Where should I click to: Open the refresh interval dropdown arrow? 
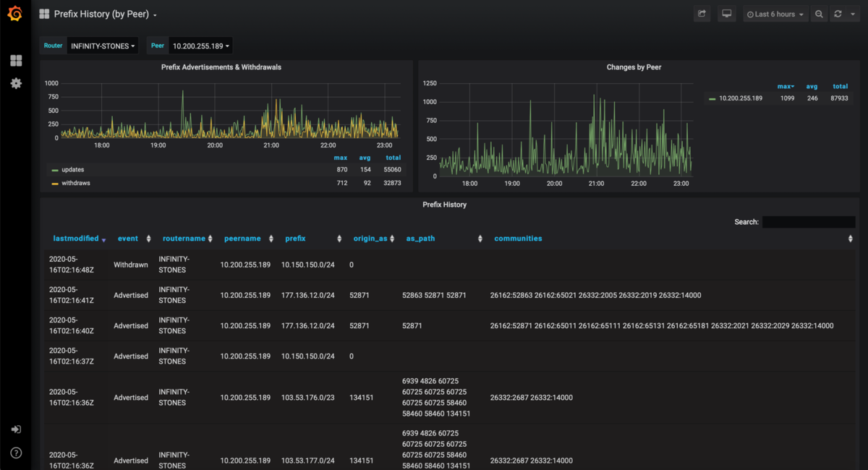pyautogui.click(x=853, y=14)
